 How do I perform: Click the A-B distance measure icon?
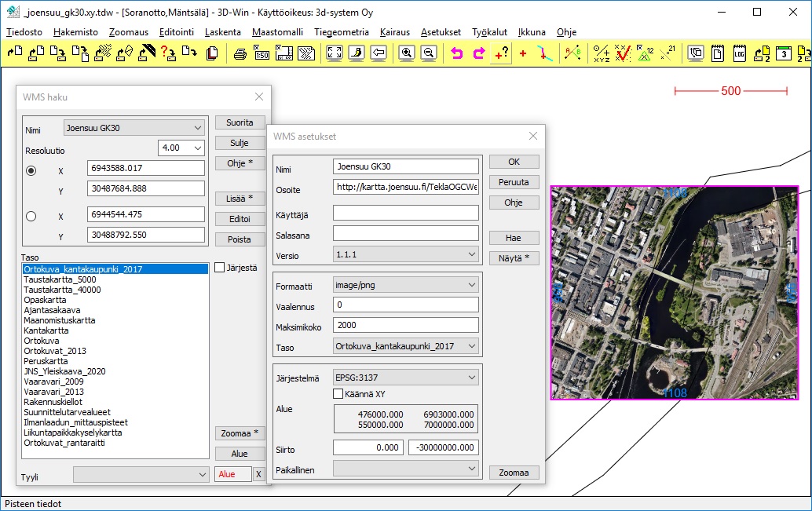(x=572, y=53)
